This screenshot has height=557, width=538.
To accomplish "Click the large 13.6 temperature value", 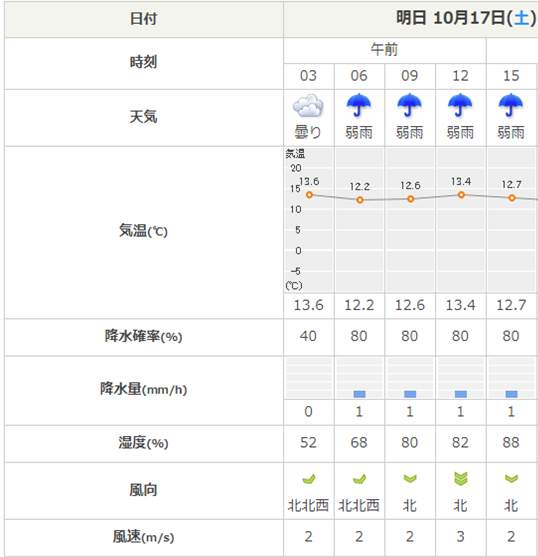I will (309, 305).
